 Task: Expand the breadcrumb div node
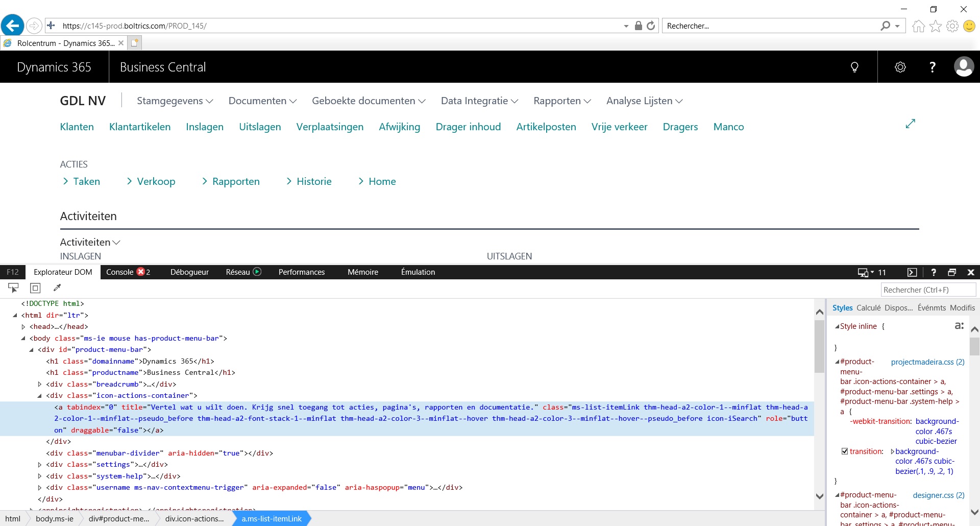point(39,384)
